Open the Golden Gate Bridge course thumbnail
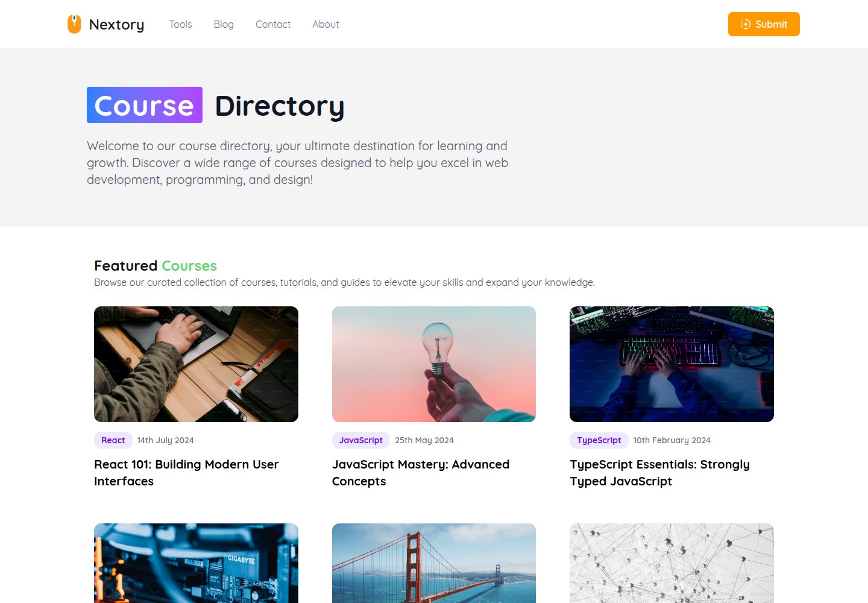The width and height of the screenshot is (868, 603). click(434, 563)
